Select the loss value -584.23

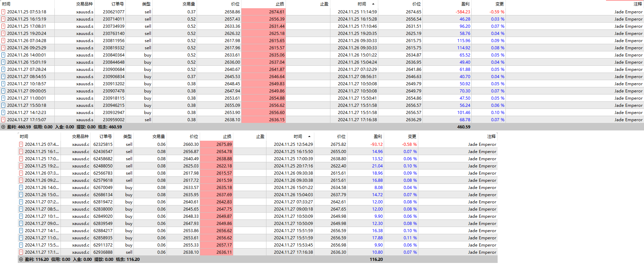463,12
